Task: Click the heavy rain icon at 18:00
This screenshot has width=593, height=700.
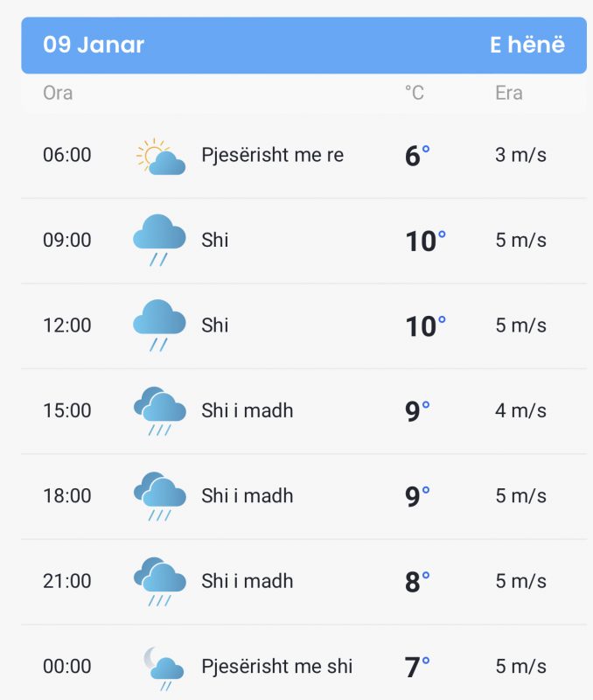Action: [x=160, y=496]
